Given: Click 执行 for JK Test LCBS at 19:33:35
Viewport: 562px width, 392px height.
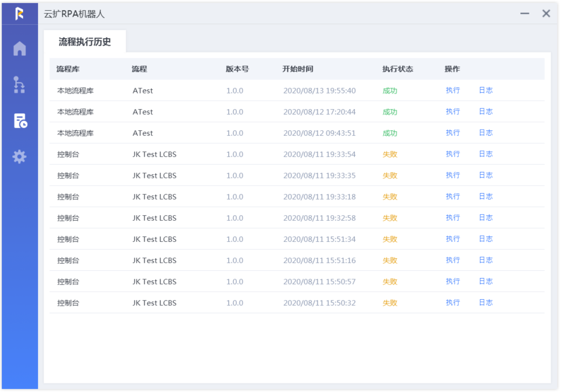Looking at the screenshot, I should pyautogui.click(x=453, y=175).
